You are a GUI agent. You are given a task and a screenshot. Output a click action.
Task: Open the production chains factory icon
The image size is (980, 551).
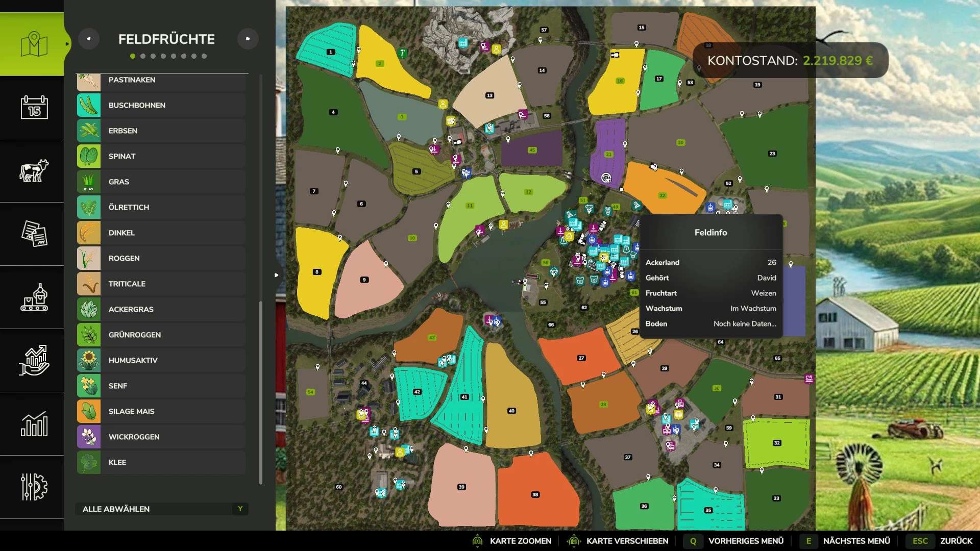[34, 297]
